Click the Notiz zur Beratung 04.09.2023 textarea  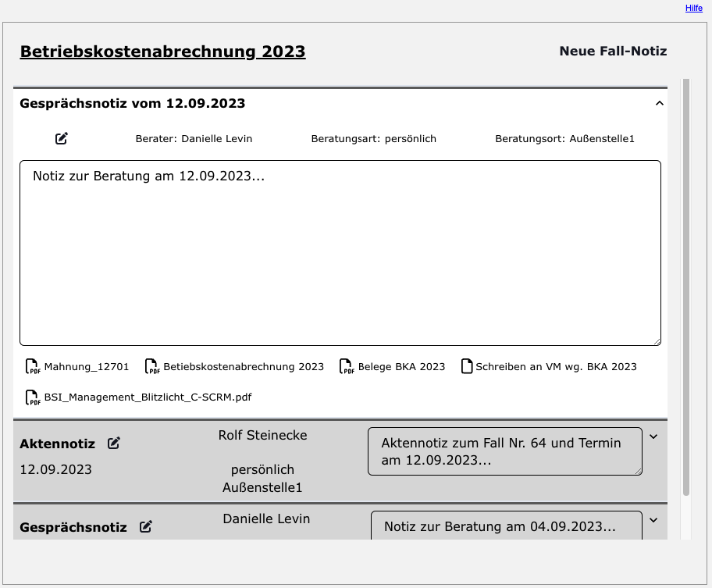pyautogui.click(x=507, y=526)
